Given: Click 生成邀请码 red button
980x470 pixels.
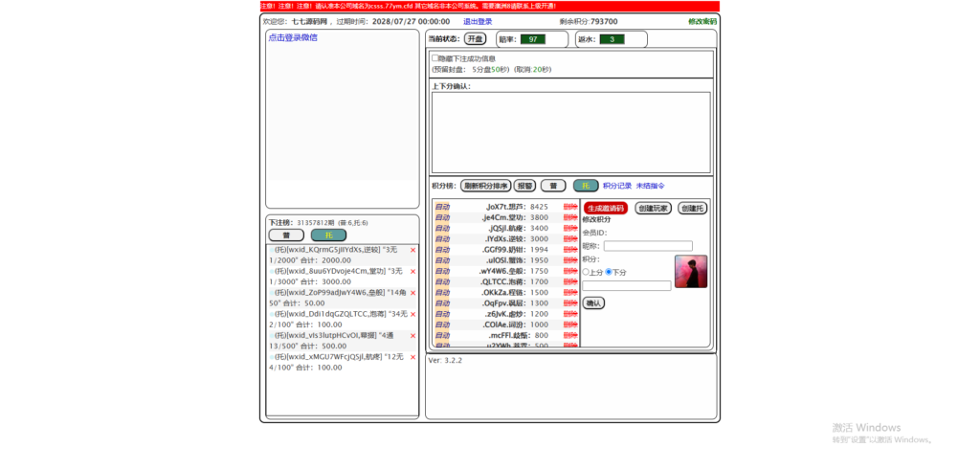Looking at the screenshot, I should tap(606, 208).
